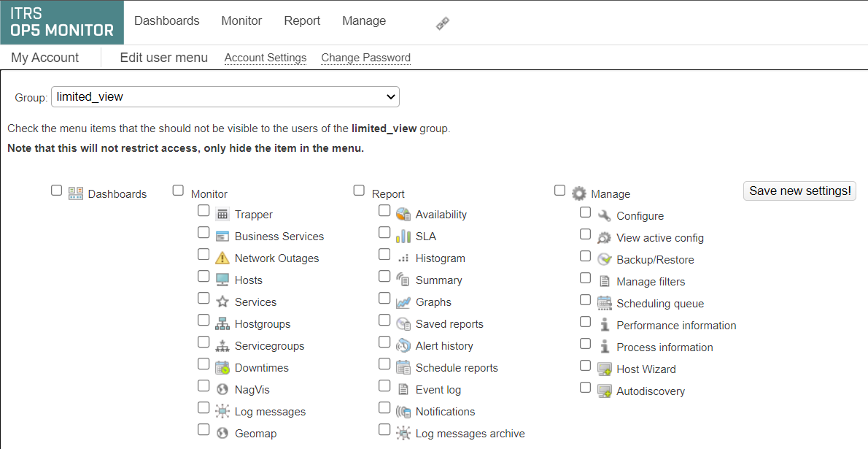Viewport: 868px width, 449px height.
Task: Click the Log messages icon
Action: pos(222,411)
